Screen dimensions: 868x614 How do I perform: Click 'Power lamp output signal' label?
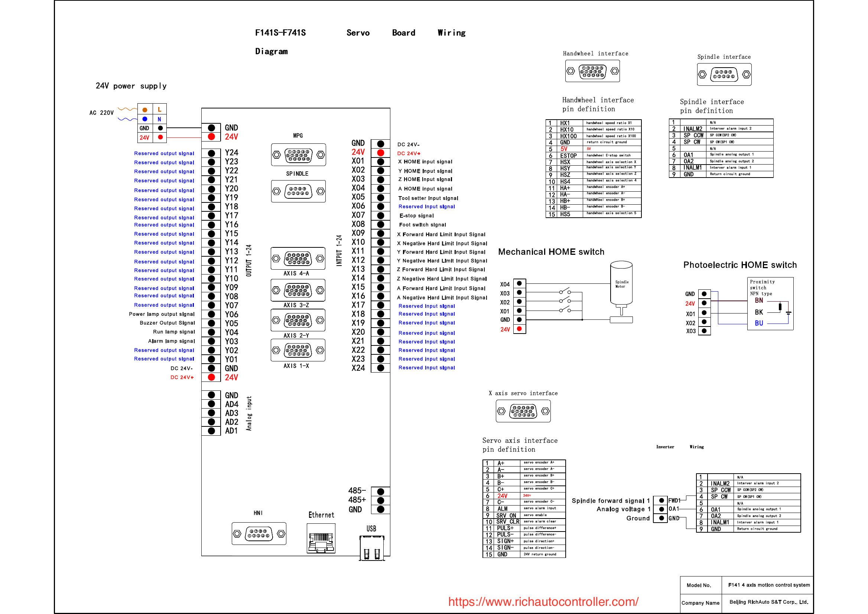pyautogui.click(x=162, y=314)
